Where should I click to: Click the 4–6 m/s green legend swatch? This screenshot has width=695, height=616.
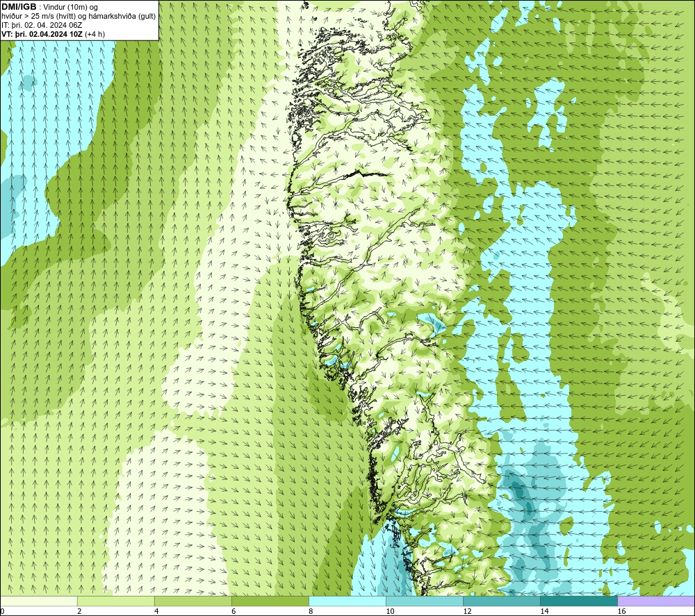coord(193,601)
